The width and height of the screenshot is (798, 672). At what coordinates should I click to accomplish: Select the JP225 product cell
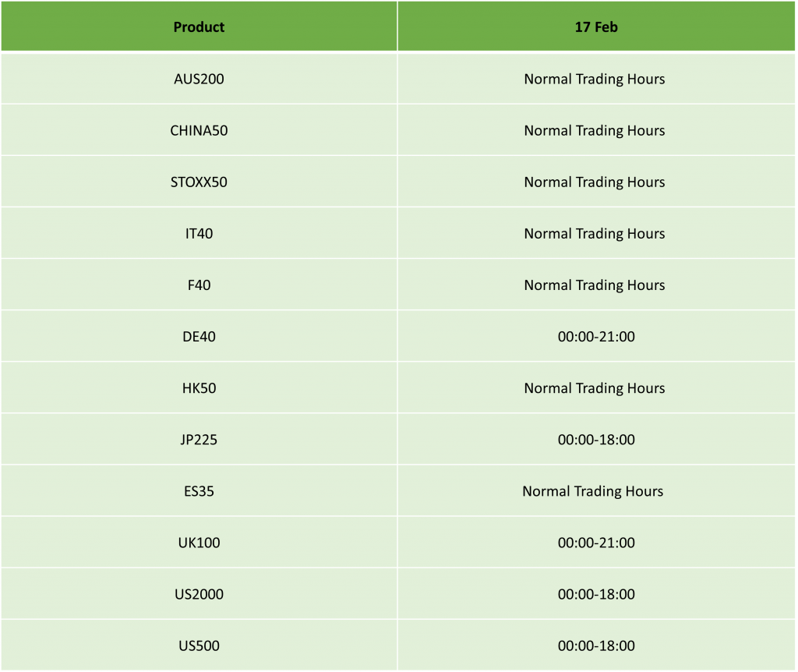199,440
